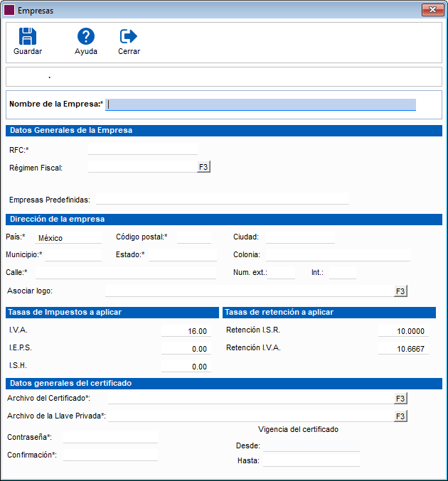The image size is (448, 481).
Task: Edit the Retención I.V.A. value 10.6667
Action: click(403, 348)
